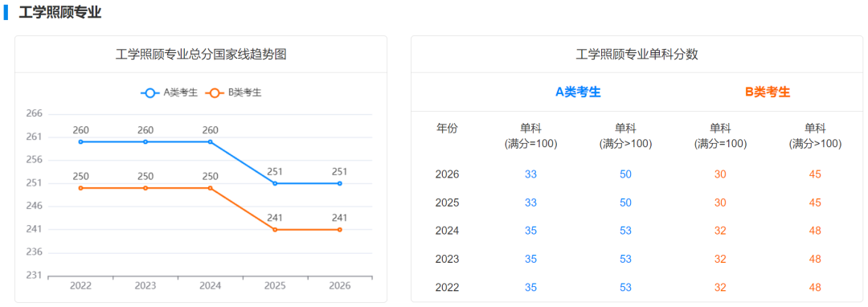Click the blue A类 data point for 2024
This screenshot has width=868, height=307.
pos(211,141)
